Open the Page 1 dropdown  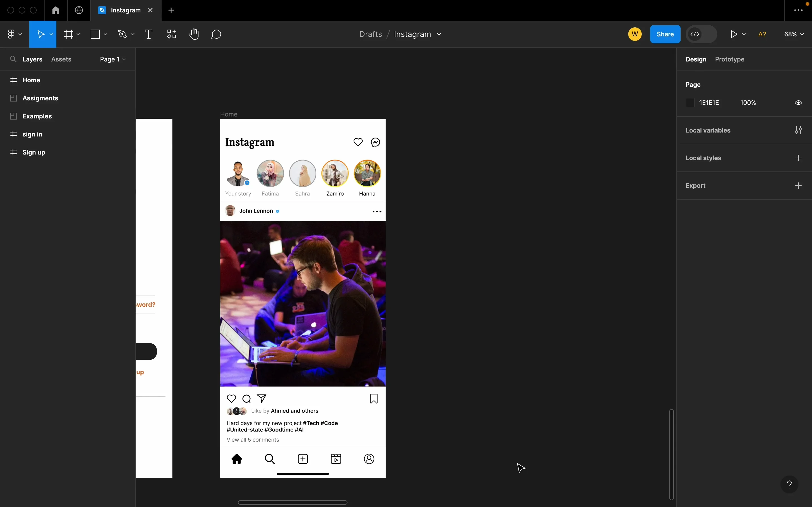coord(112,59)
